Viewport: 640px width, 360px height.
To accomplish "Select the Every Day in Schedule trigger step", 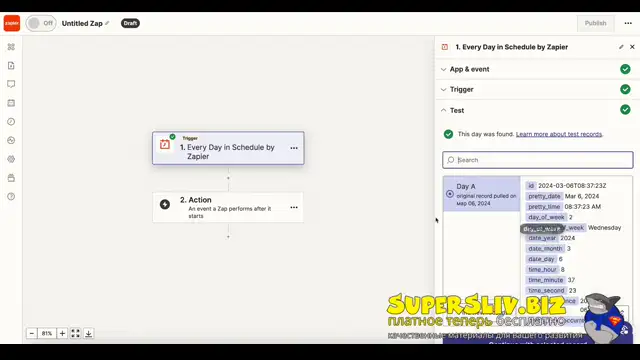I will (x=228, y=148).
